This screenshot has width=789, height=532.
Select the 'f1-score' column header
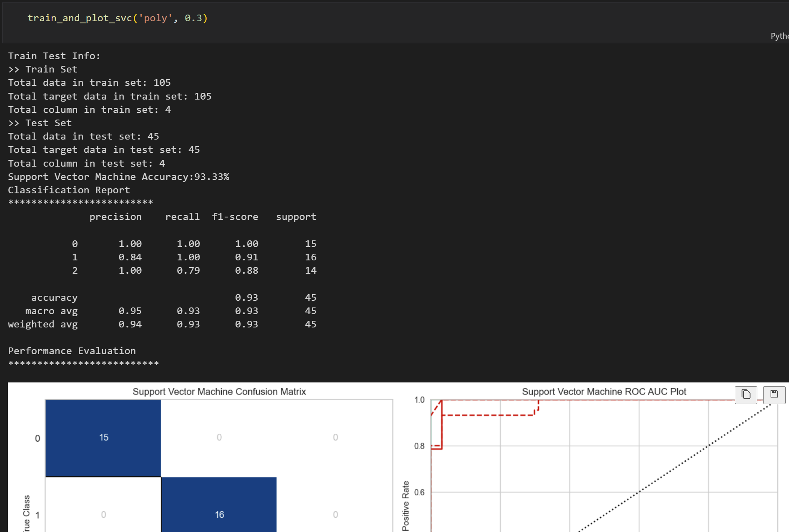[235, 217]
